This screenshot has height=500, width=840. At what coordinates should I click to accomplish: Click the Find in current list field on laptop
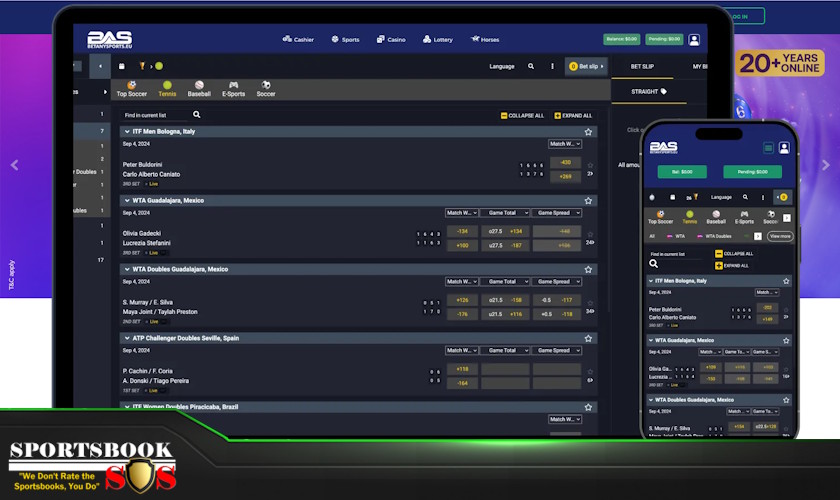[x=157, y=115]
